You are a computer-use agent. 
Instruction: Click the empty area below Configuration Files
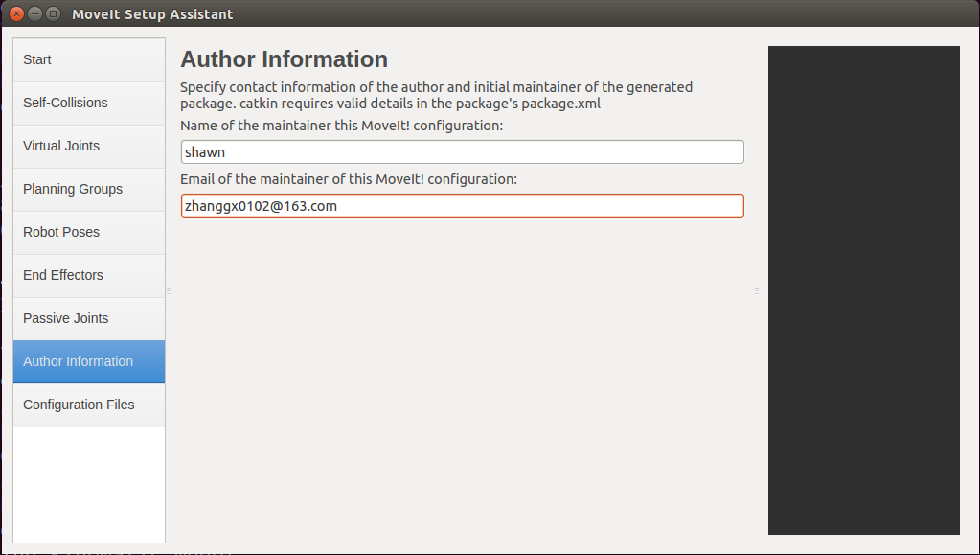[89, 484]
